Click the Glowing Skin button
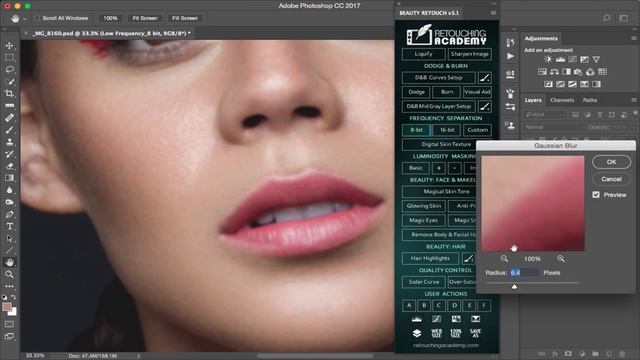This screenshot has width=640, height=360. pyautogui.click(x=423, y=206)
